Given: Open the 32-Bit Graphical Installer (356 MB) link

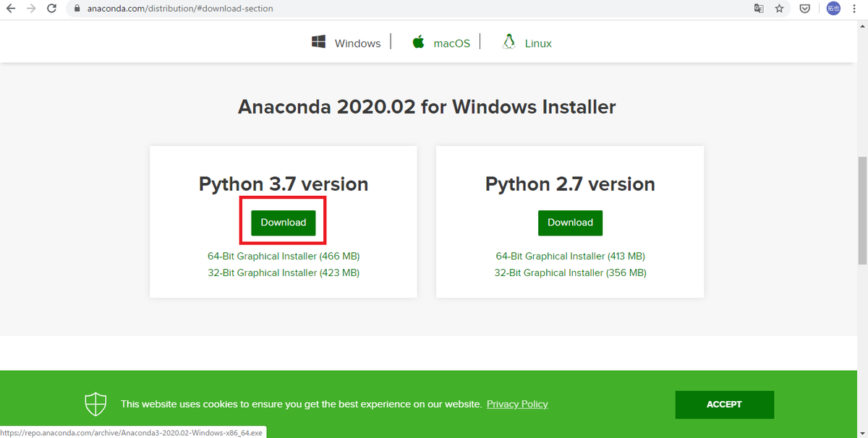Looking at the screenshot, I should [x=570, y=272].
